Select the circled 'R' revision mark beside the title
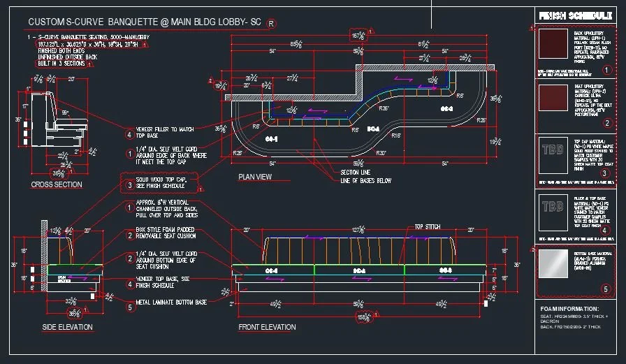 tap(271, 24)
